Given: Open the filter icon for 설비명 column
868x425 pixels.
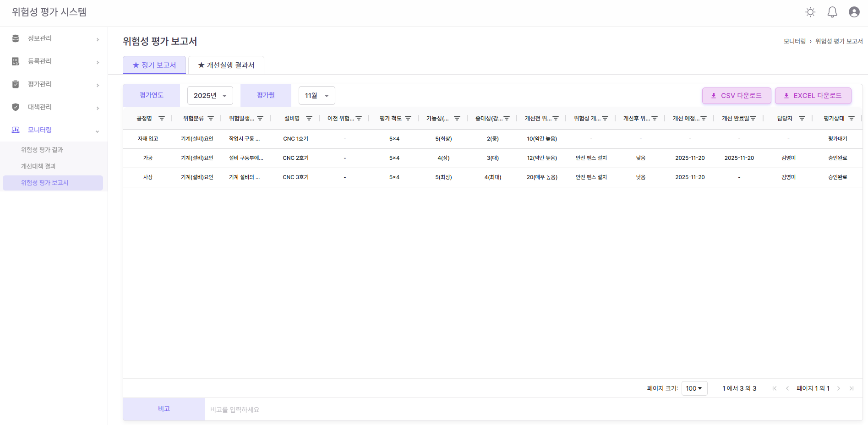Looking at the screenshot, I should pos(309,118).
